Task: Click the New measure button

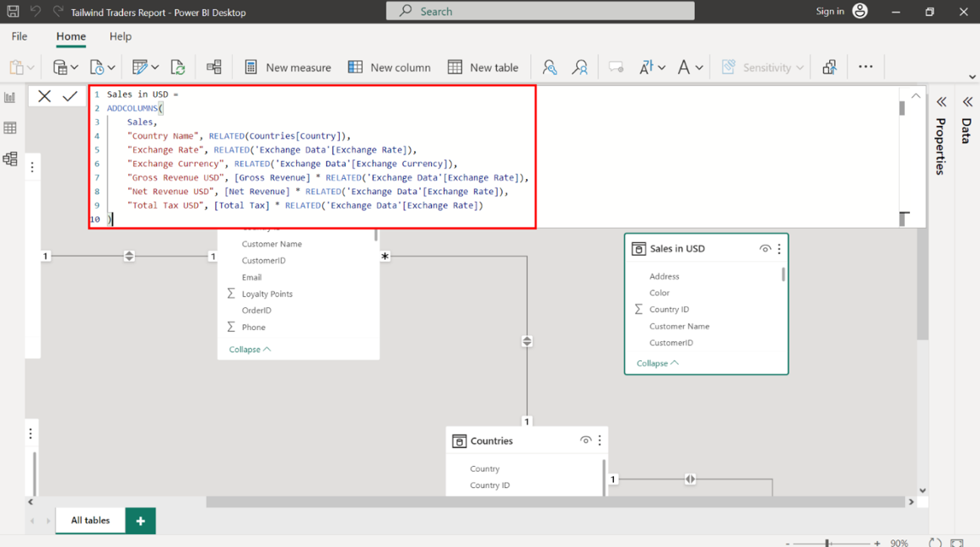Action: [x=288, y=68]
